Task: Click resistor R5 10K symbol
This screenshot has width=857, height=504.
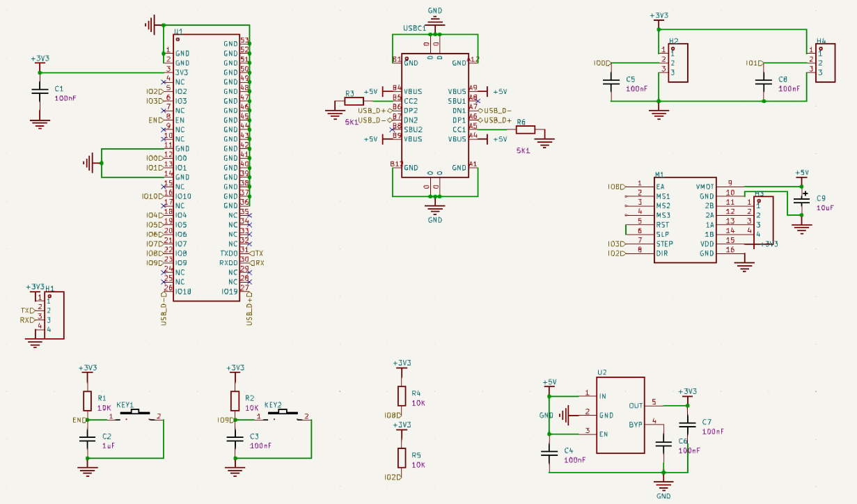Action: pyautogui.click(x=402, y=457)
